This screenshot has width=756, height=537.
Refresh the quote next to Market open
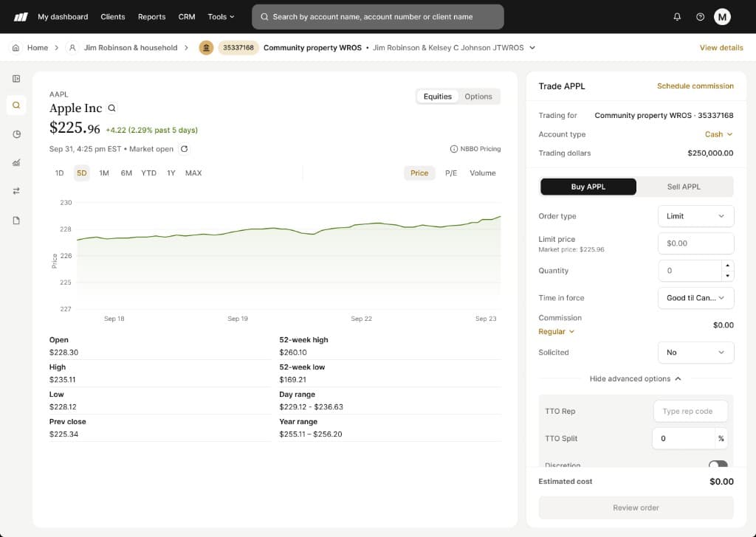(x=184, y=149)
